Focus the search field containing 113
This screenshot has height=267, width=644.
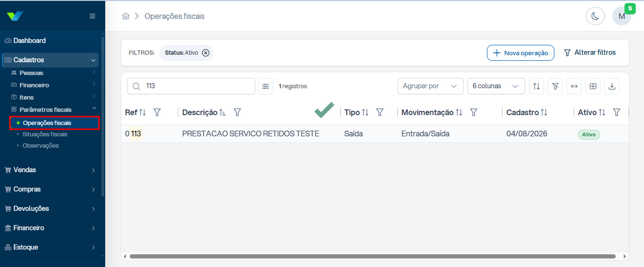click(x=191, y=86)
